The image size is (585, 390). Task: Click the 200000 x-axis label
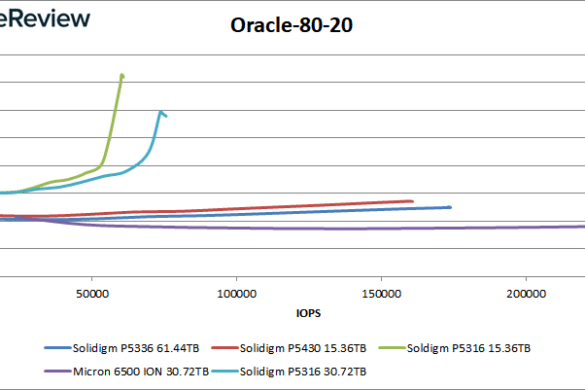click(x=526, y=294)
